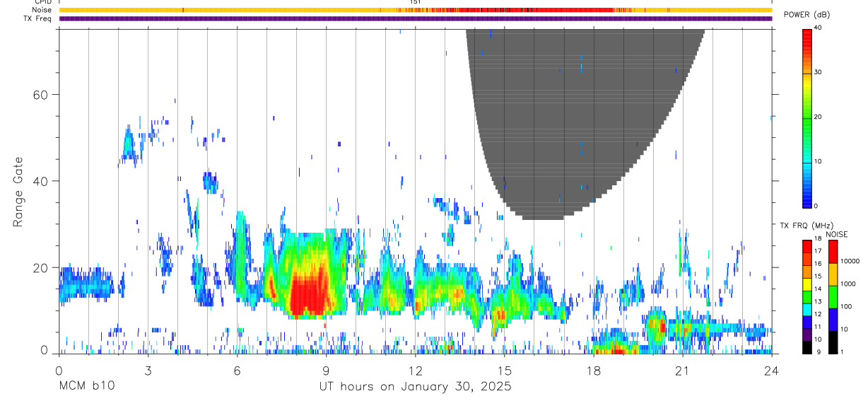Image resolution: width=868 pixels, height=401 pixels.
Task: Click the '21' hour tick on the time axis
Action: point(683,370)
